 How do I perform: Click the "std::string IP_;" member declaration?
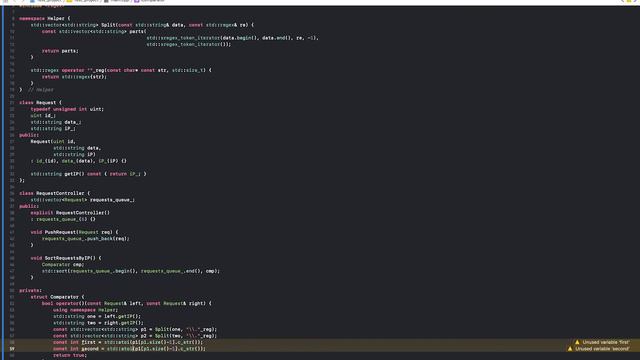pyautogui.click(x=53, y=129)
